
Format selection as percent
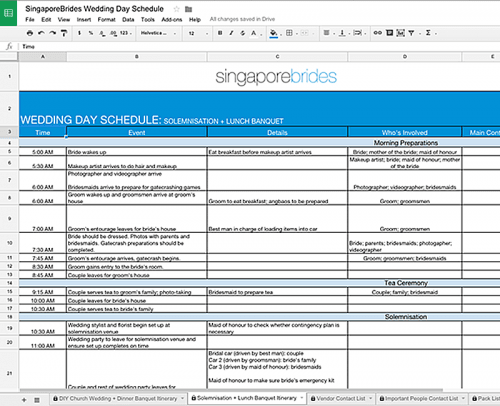[91, 33]
